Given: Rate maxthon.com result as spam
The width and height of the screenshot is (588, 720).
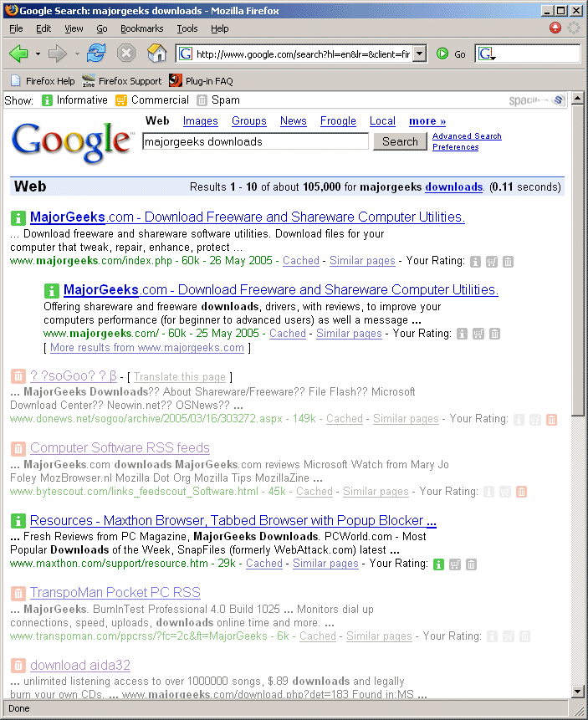Looking at the screenshot, I should point(471,564).
